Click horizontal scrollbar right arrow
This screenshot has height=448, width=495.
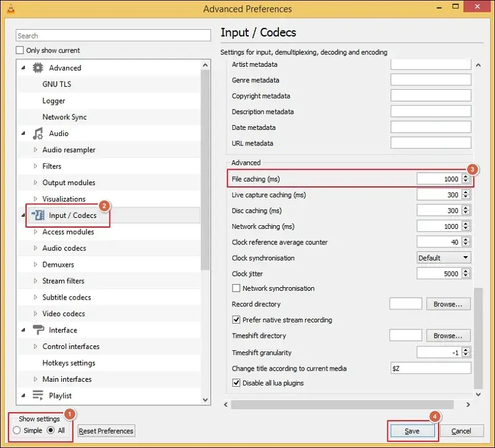468,405
